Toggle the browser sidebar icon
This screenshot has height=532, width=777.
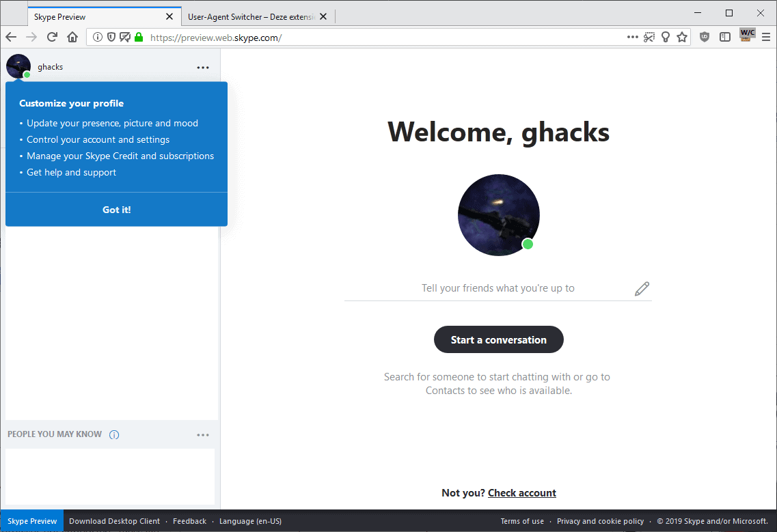725,37
